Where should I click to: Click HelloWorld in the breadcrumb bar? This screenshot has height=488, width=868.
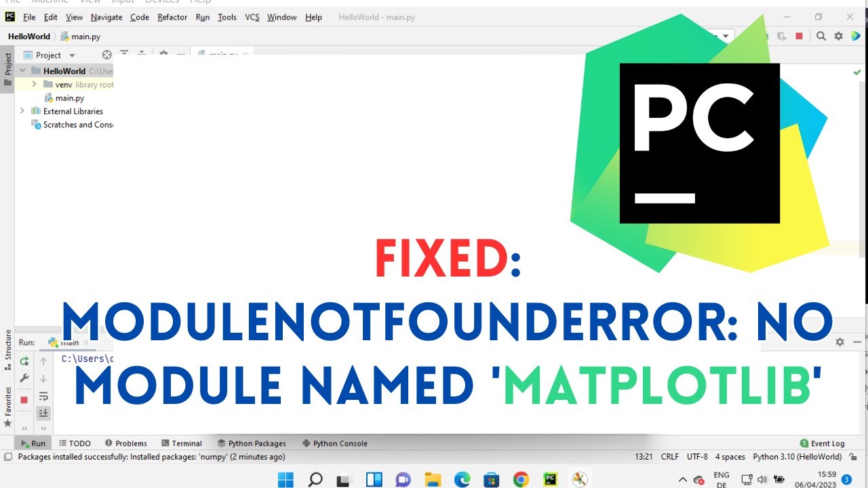[x=29, y=37]
